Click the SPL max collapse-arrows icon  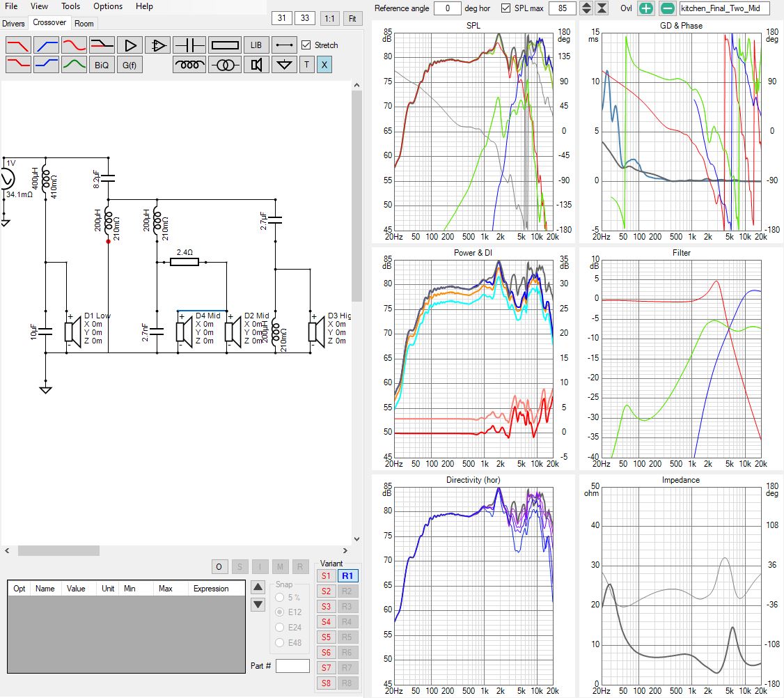[x=602, y=8]
